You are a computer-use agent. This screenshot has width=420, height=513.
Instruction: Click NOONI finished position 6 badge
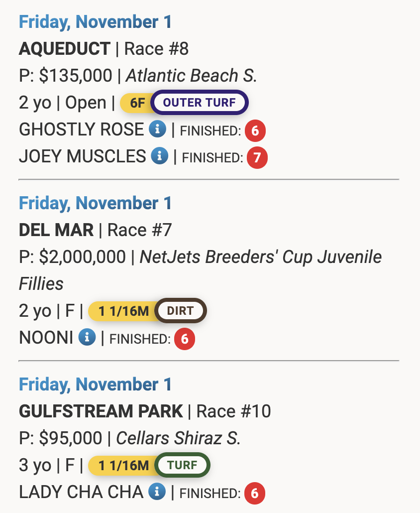[x=184, y=339]
